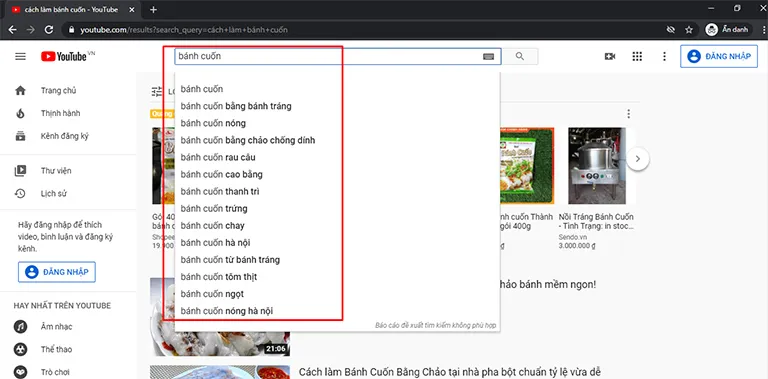Open the filter icon above results

click(x=157, y=91)
